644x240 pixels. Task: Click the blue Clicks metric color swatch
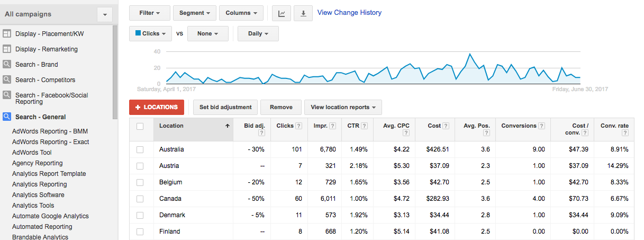pyautogui.click(x=139, y=33)
